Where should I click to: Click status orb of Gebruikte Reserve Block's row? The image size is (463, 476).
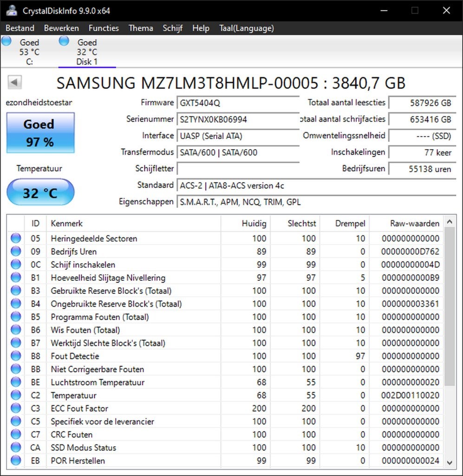[16, 291]
